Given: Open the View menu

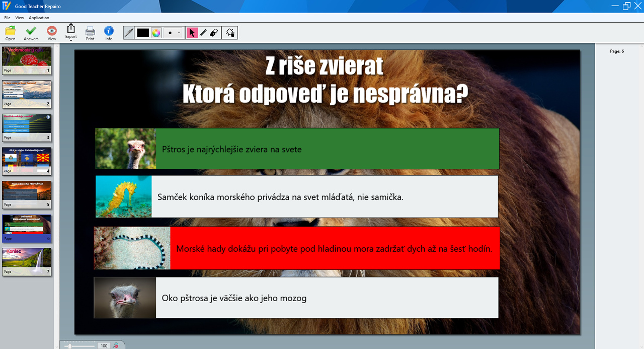Looking at the screenshot, I should pyautogui.click(x=20, y=17).
